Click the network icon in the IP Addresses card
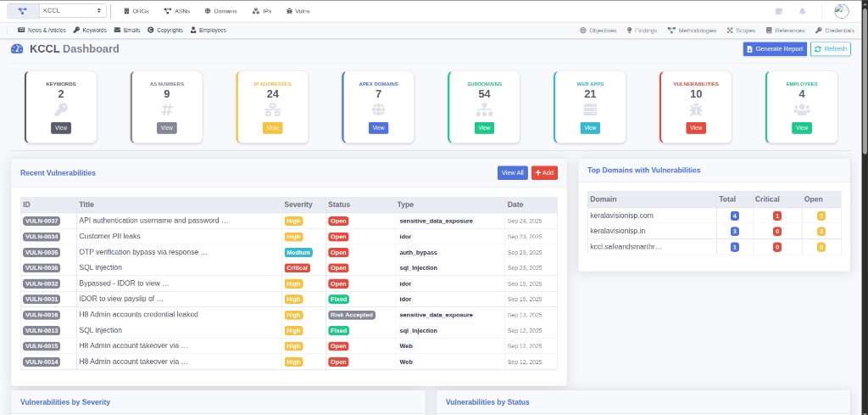 [x=272, y=109]
